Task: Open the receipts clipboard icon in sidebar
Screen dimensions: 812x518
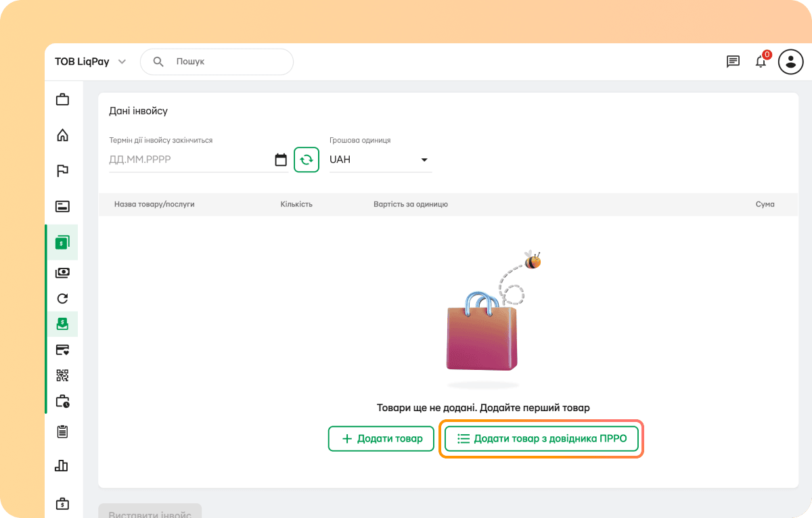Action: click(62, 431)
